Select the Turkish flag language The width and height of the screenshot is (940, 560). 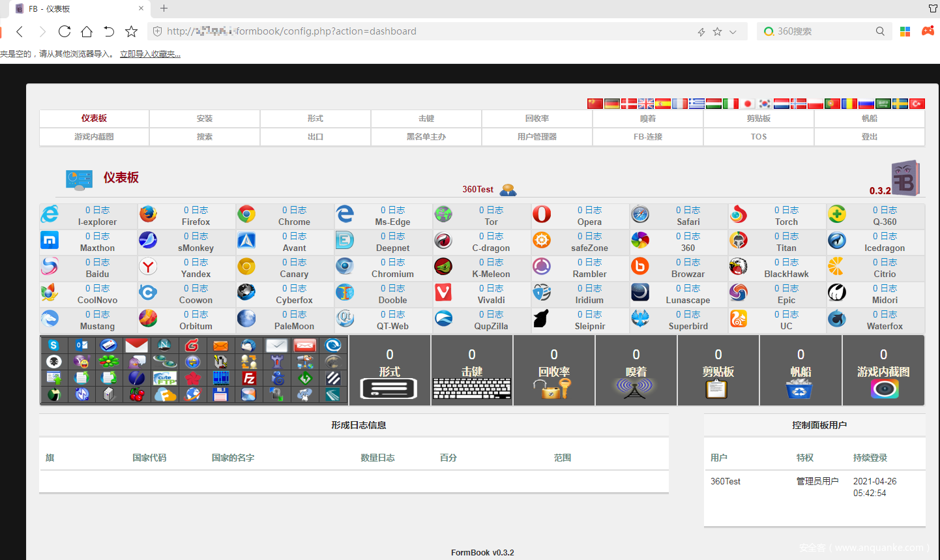click(x=917, y=104)
